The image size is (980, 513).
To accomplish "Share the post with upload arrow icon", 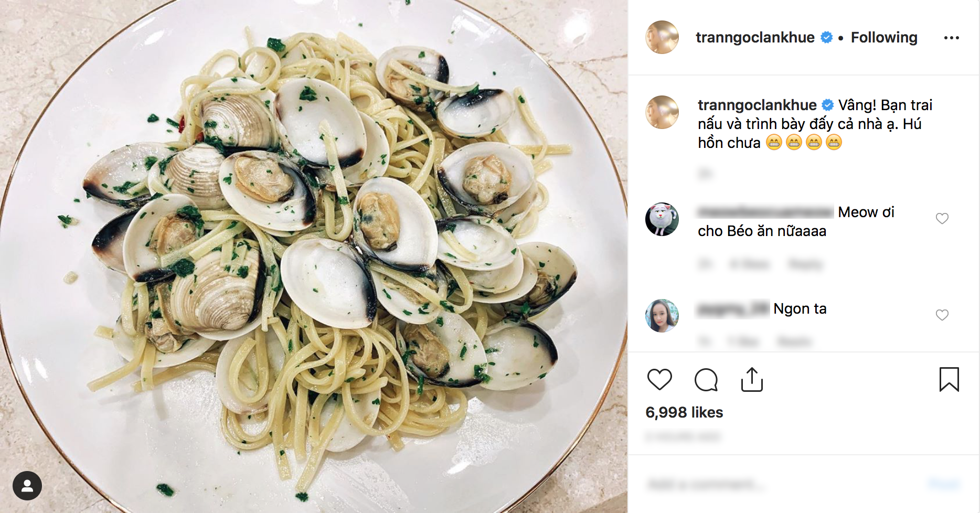I will 752,380.
